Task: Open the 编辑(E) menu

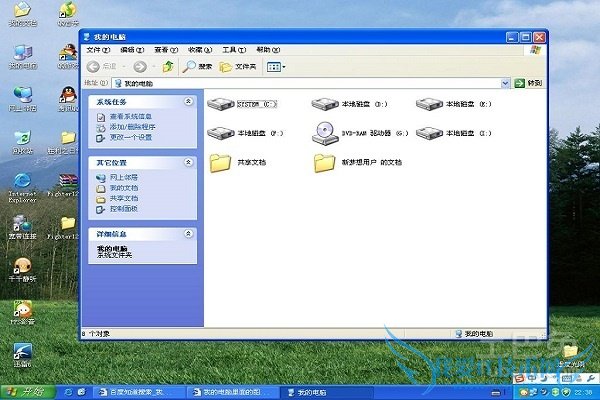Action: [132, 50]
